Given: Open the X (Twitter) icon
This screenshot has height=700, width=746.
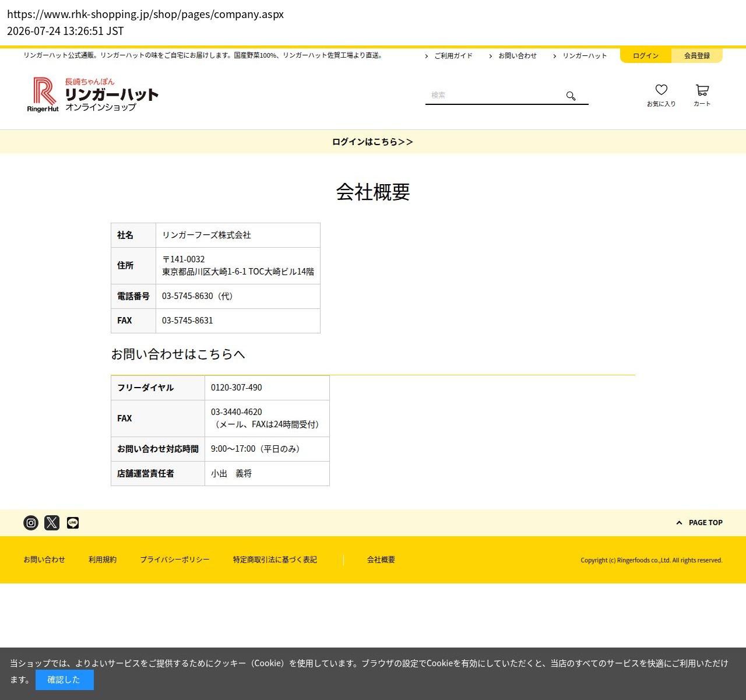Looking at the screenshot, I should click(52, 523).
